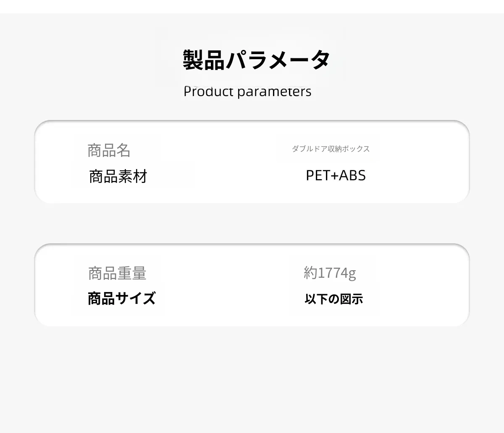Select the 'Product parameters' subtitle text

(x=247, y=91)
